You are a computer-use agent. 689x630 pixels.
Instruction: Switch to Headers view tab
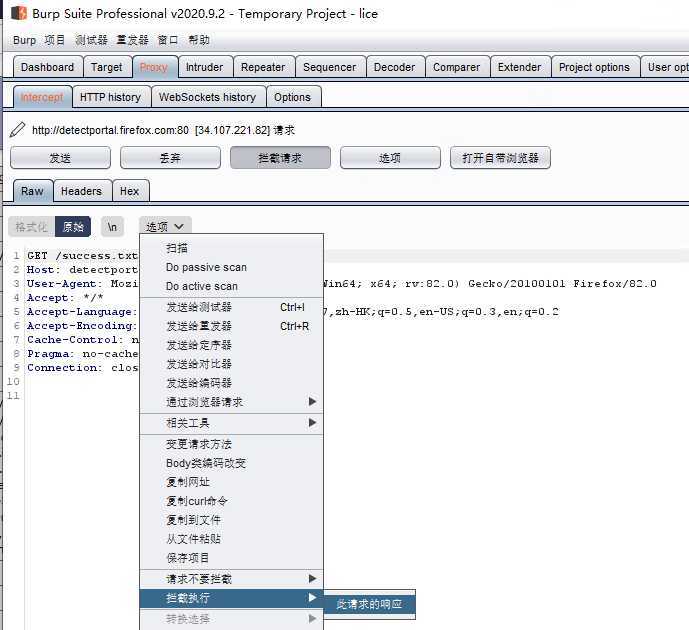[82, 191]
